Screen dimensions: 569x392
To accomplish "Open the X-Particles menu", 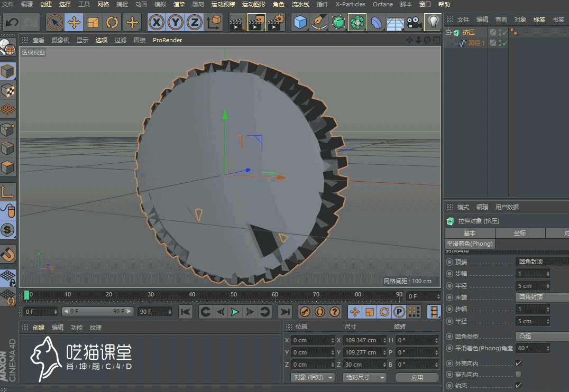I will tap(350, 4).
